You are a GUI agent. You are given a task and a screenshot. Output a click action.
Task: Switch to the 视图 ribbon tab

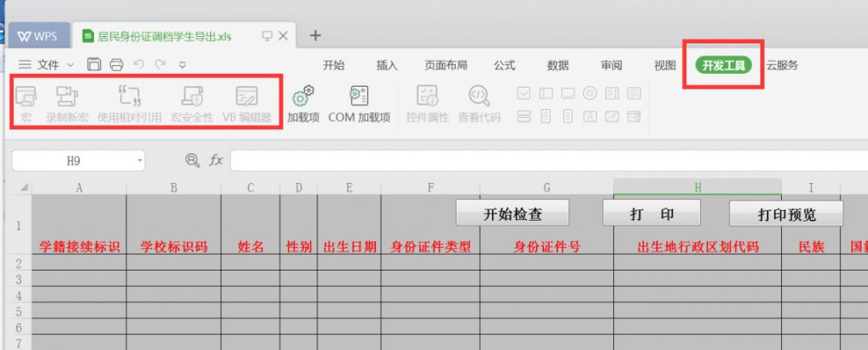tap(665, 65)
